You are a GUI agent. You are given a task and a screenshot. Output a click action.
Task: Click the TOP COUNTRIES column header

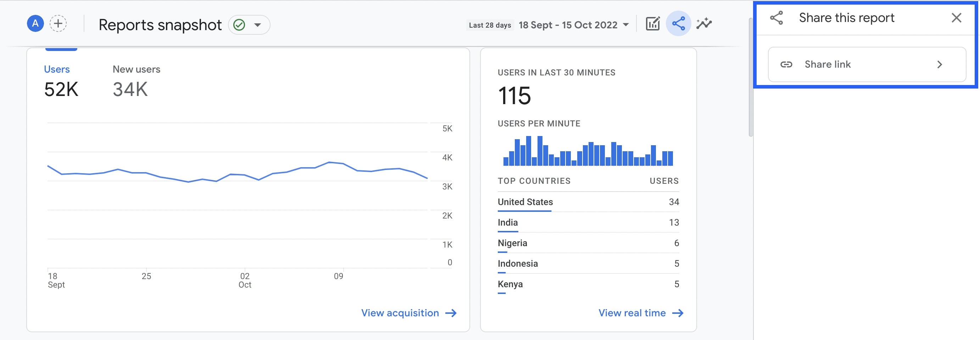click(x=534, y=181)
